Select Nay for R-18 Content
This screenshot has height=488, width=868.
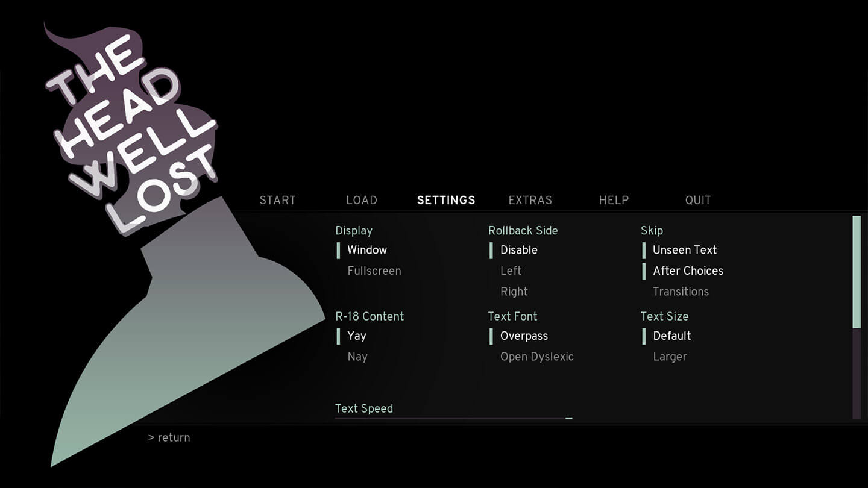pyautogui.click(x=357, y=357)
